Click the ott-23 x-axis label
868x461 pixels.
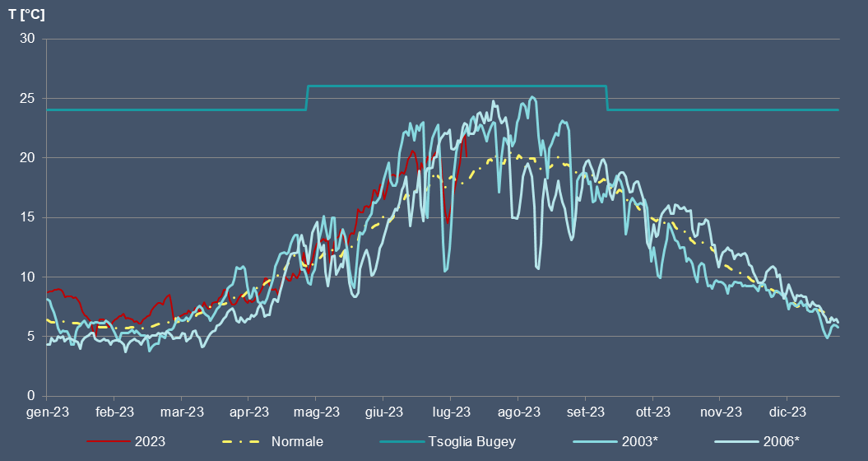click(653, 412)
